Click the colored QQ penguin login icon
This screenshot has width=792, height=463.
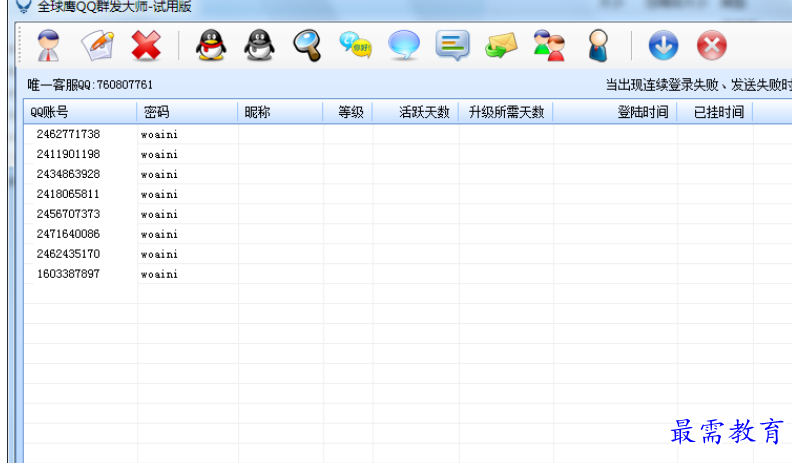(x=211, y=45)
